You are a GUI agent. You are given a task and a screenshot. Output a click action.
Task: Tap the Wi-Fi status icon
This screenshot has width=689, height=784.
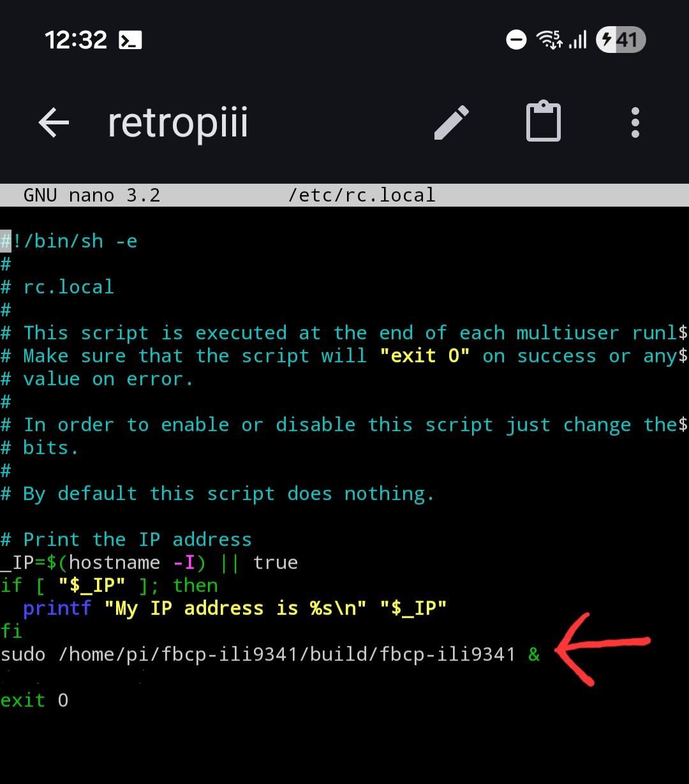(x=549, y=40)
